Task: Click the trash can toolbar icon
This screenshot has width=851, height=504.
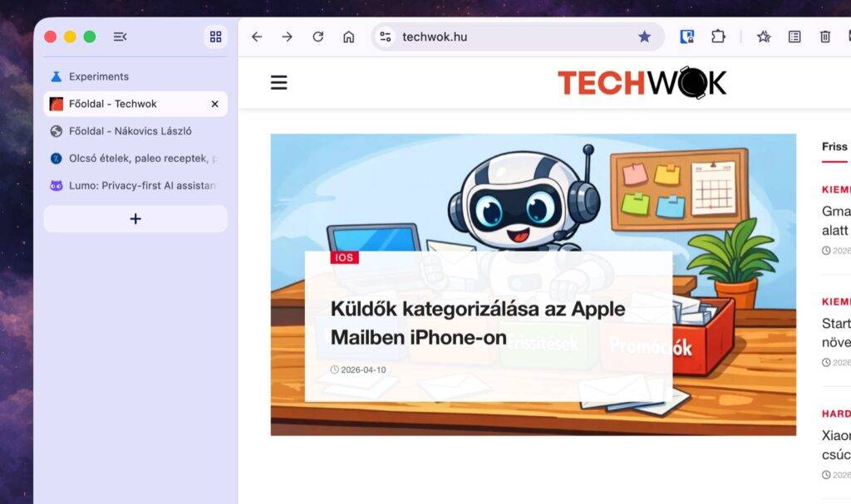Action: [825, 37]
